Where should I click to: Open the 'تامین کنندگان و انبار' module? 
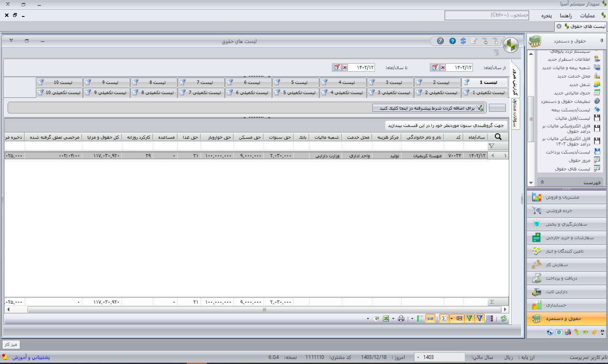click(567, 251)
